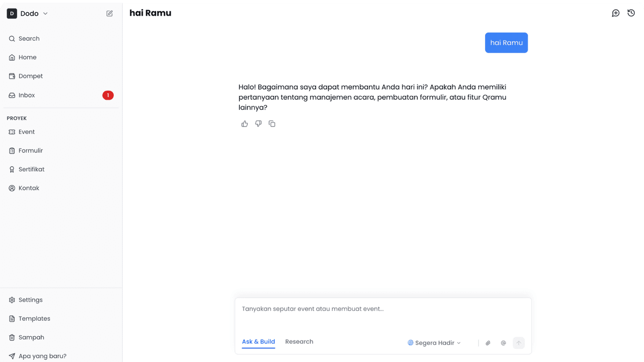Open the Sertifikat project section

31,169
